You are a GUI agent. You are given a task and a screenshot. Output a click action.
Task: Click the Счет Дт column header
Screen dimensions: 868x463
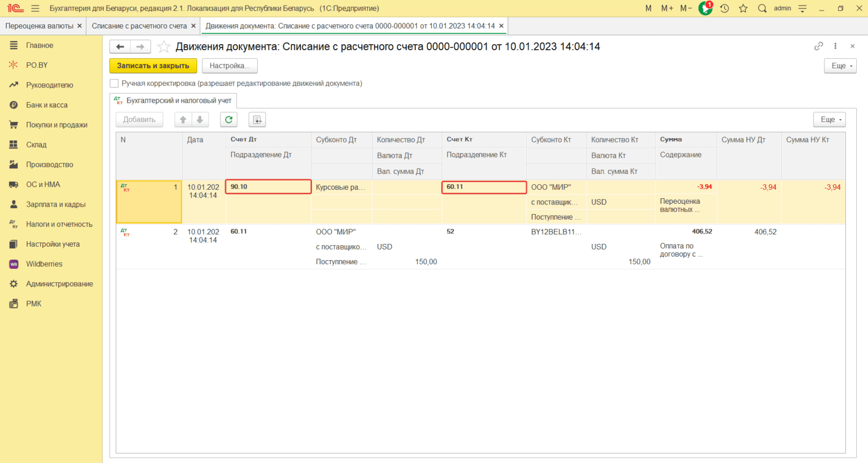[268, 139]
